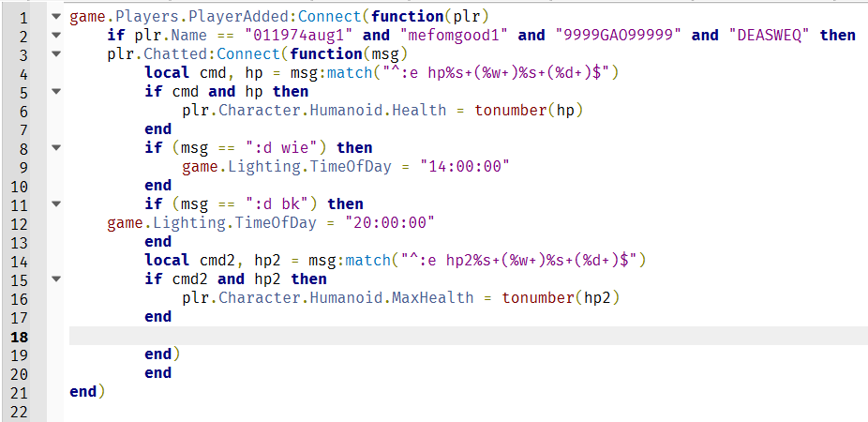Click the "DEASWEQ" string
The height and width of the screenshot is (422, 868).
point(770,36)
